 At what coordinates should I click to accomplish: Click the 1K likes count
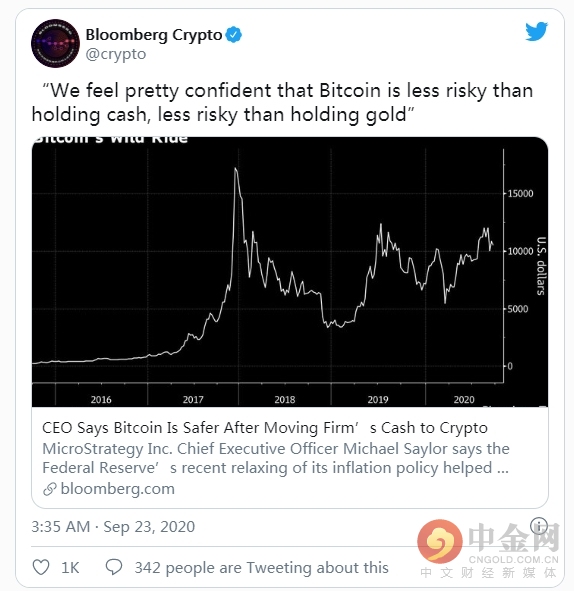70,568
